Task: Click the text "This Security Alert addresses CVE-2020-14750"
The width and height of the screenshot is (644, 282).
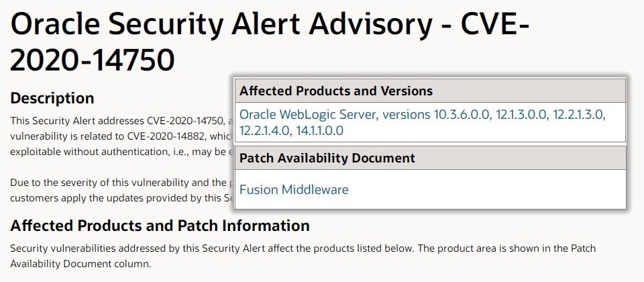Action: click(x=117, y=121)
